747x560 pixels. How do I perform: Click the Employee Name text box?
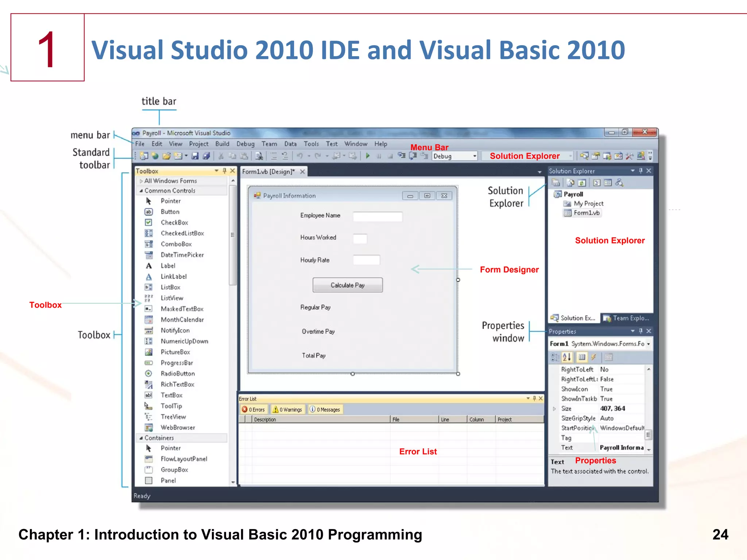coord(378,217)
